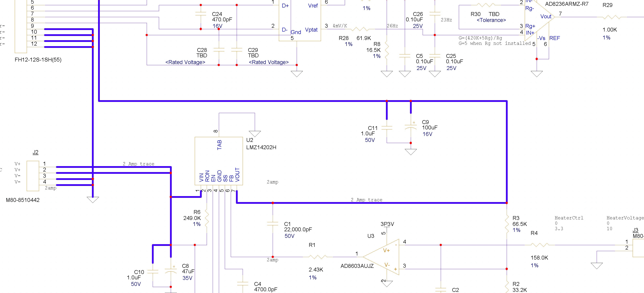Select the Vout pin label on amplifier
Viewport: 644px width, 293px height.
(546, 17)
